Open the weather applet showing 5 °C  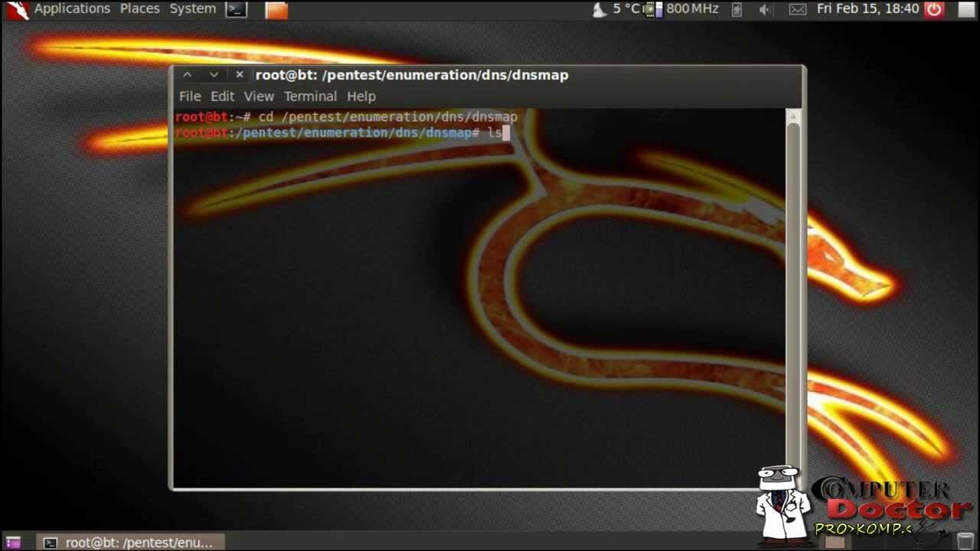tap(616, 9)
